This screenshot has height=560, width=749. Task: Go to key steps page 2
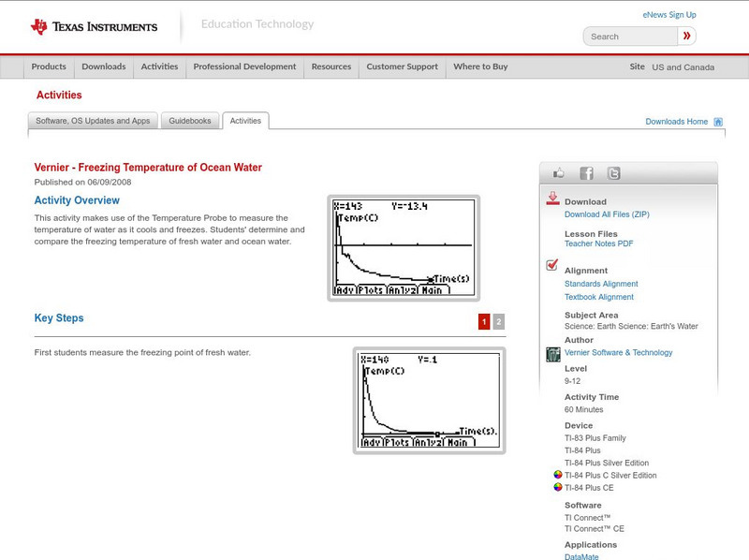tap(499, 322)
